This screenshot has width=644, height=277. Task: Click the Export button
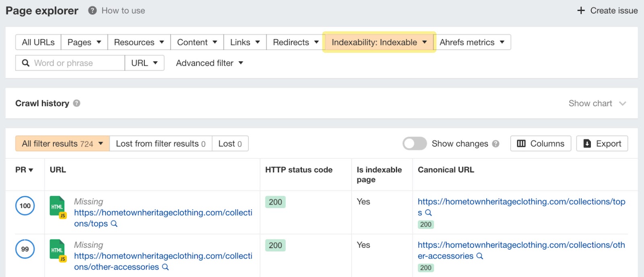coord(602,144)
